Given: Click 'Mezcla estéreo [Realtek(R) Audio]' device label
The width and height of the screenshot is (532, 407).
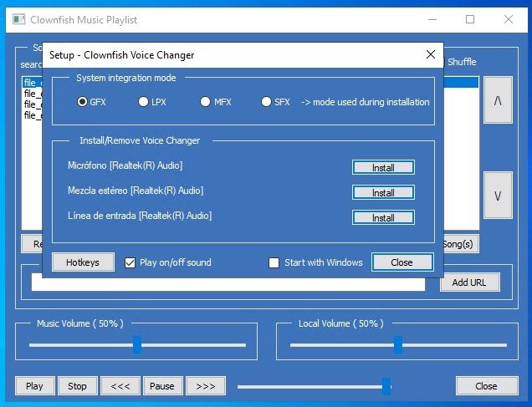Looking at the screenshot, I should pyautogui.click(x=136, y=191).
